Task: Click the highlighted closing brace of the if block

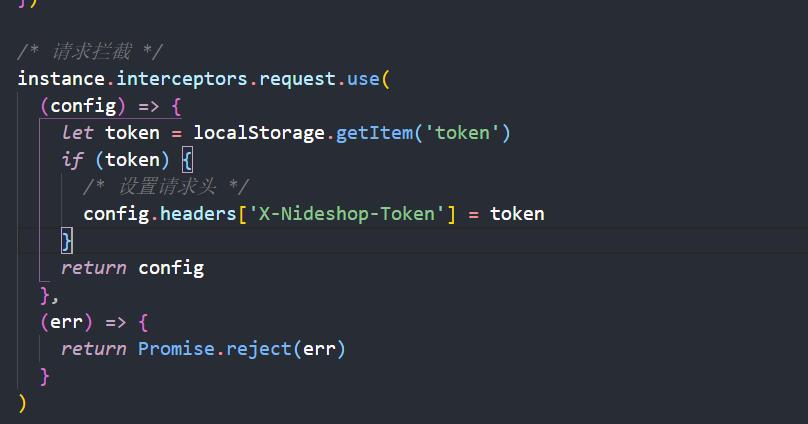Action: coord(67,241)
